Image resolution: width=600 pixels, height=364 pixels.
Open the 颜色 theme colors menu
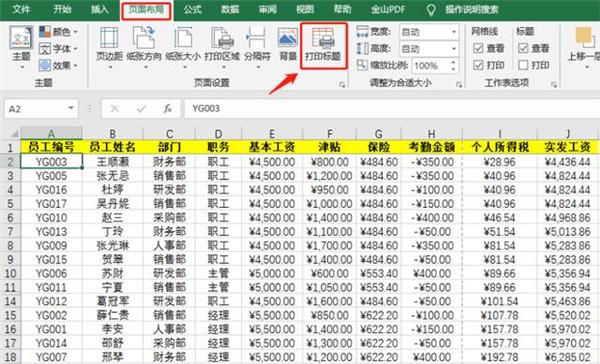59,32
